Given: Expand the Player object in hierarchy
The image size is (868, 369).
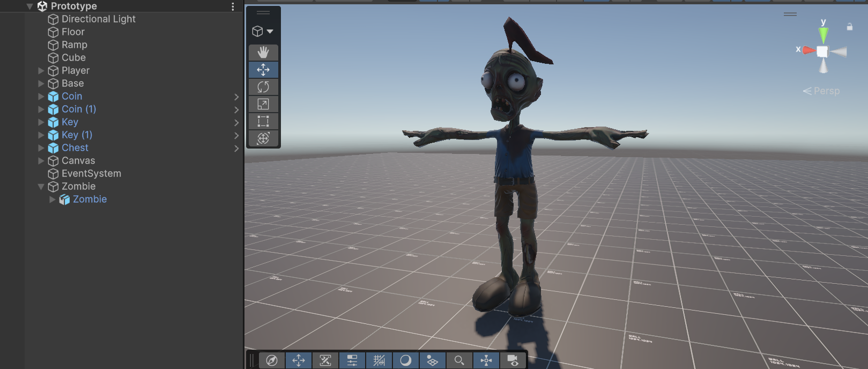Looking at the screenshot, I should coord(41,71).
